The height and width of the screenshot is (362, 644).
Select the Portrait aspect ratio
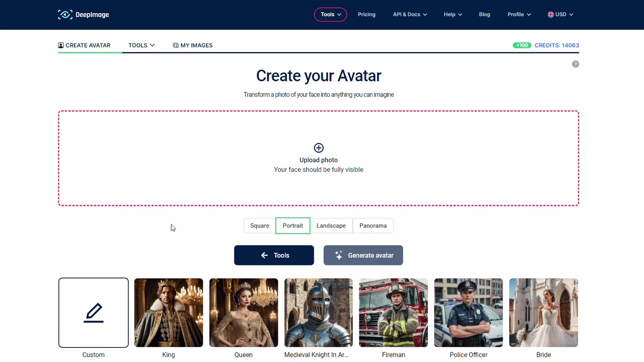click(292, 226)
